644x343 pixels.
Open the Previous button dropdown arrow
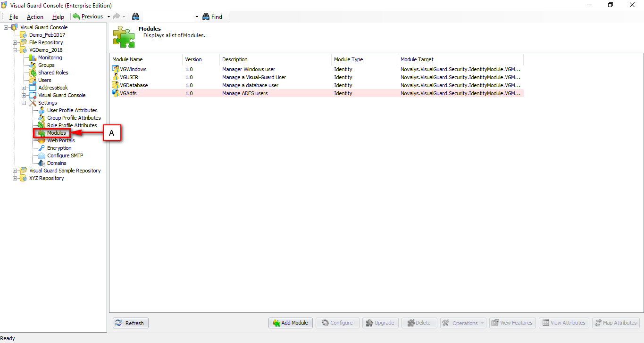(x=109, y=16)
